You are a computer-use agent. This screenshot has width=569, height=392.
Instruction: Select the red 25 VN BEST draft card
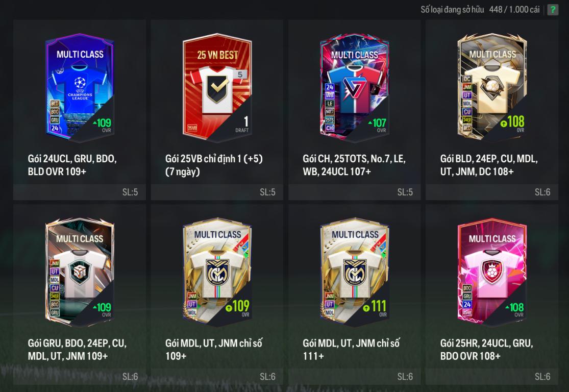coord(217,88)
